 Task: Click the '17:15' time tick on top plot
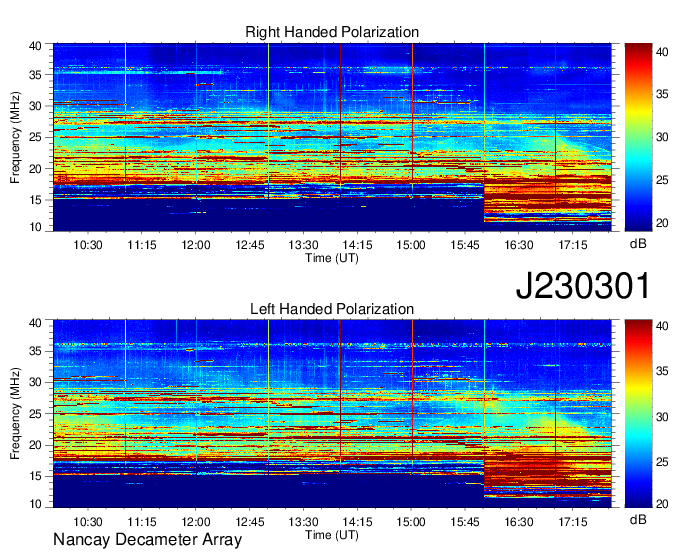point(572,245)
